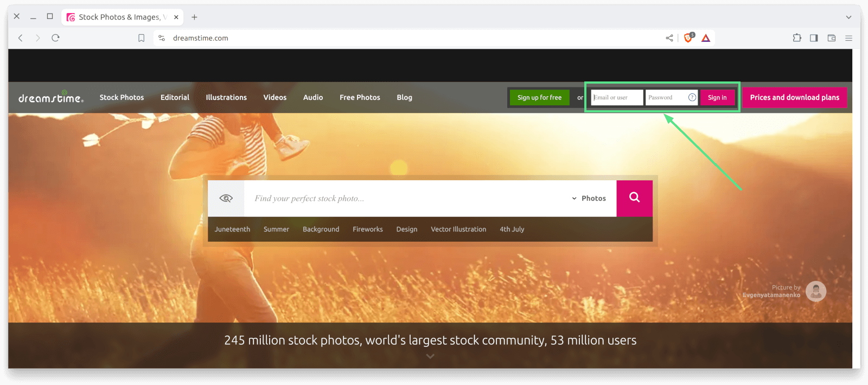Select the Background suggested search
868x385 pixels.
[321, 229]
